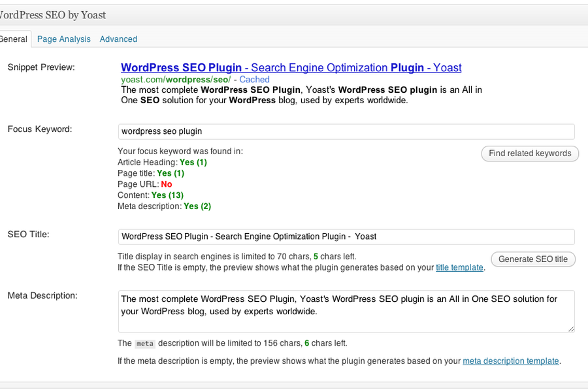
Task: Click inside the SEO Title field
Action: (x=346, y=237)
